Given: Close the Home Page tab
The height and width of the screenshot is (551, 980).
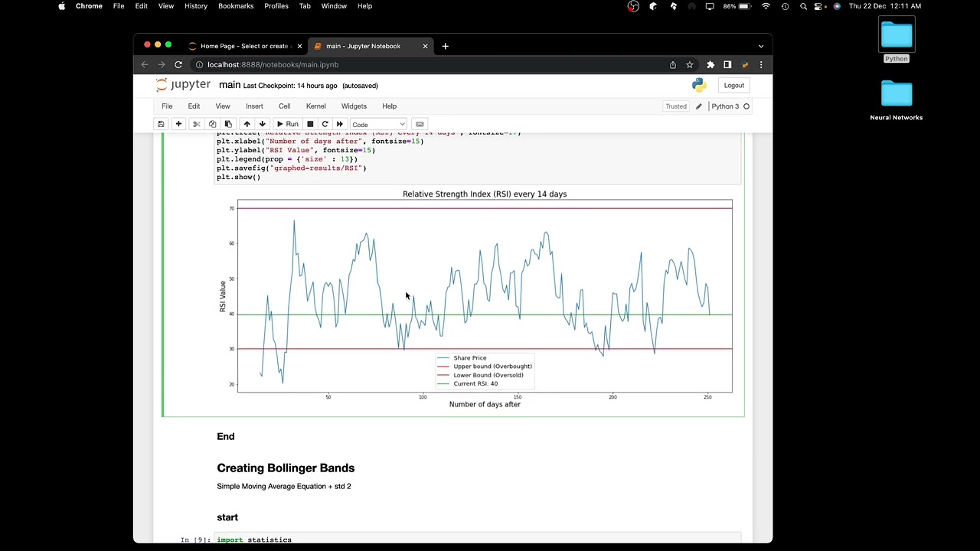Looking at the screenshot, I should click(299, 46).
